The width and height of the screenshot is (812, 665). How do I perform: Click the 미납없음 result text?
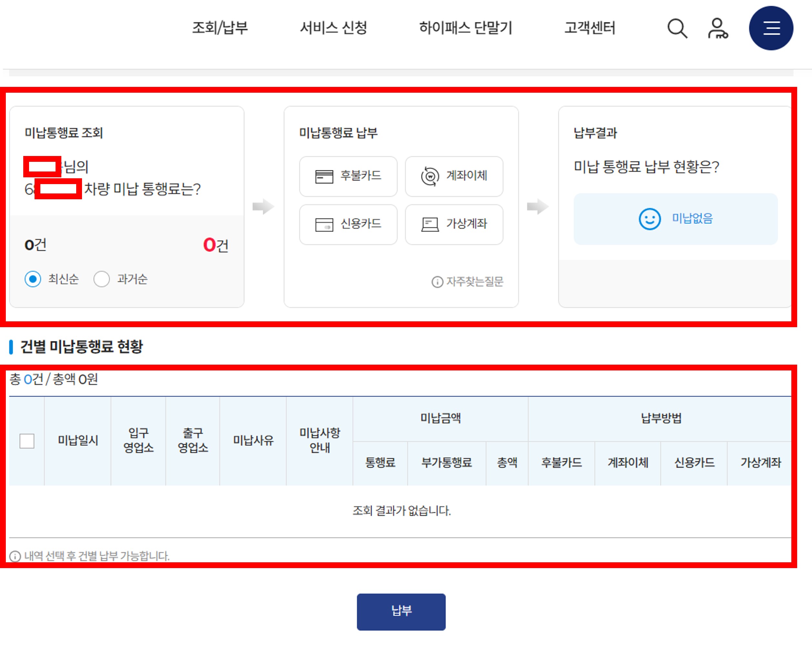click(x=692, y=219)
